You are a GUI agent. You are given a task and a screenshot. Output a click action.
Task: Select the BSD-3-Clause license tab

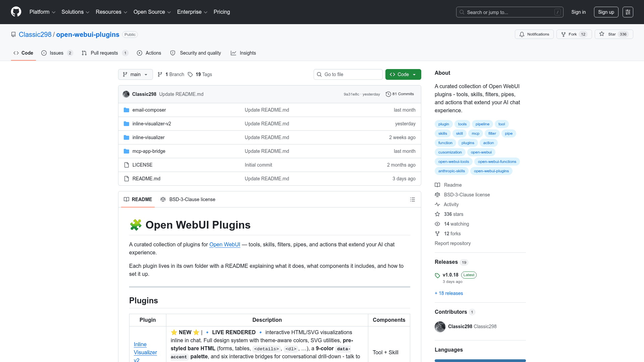click(x=188, y=199)
